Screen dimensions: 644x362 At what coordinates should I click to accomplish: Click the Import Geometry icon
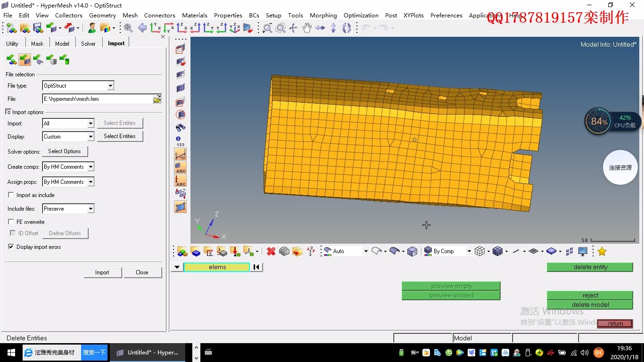coord(38,60)
